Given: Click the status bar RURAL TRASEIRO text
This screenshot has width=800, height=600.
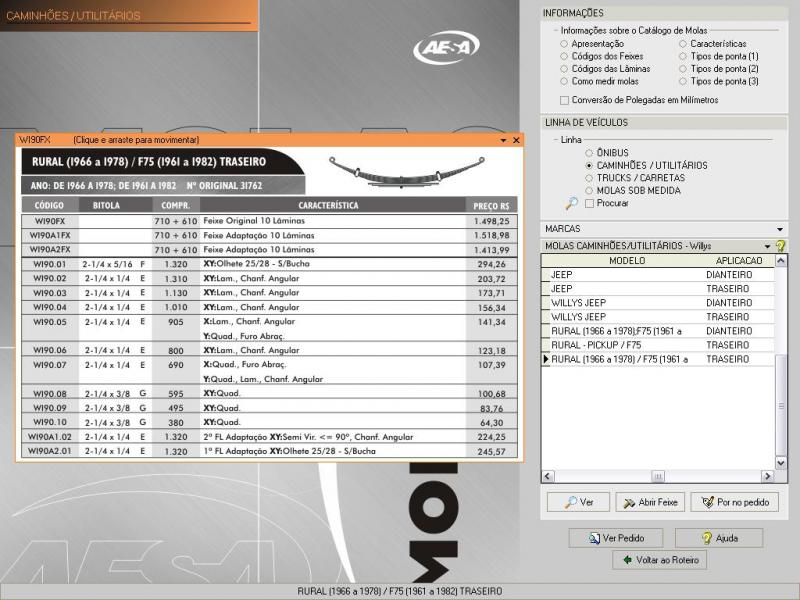Looking at the screenshot, I should click(x=399, y=591).
